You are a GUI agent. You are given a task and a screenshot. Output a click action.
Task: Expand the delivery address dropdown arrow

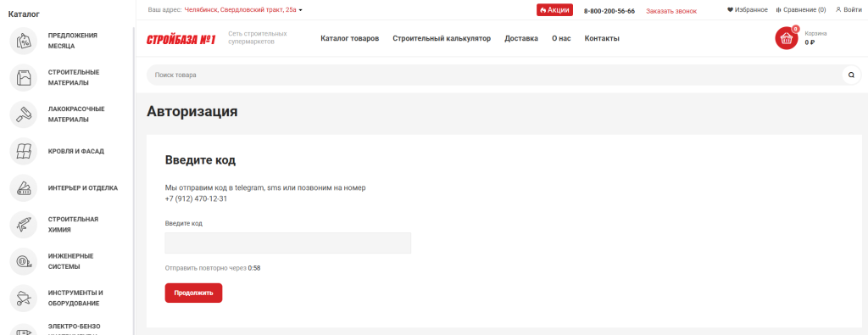coord(300,10)
